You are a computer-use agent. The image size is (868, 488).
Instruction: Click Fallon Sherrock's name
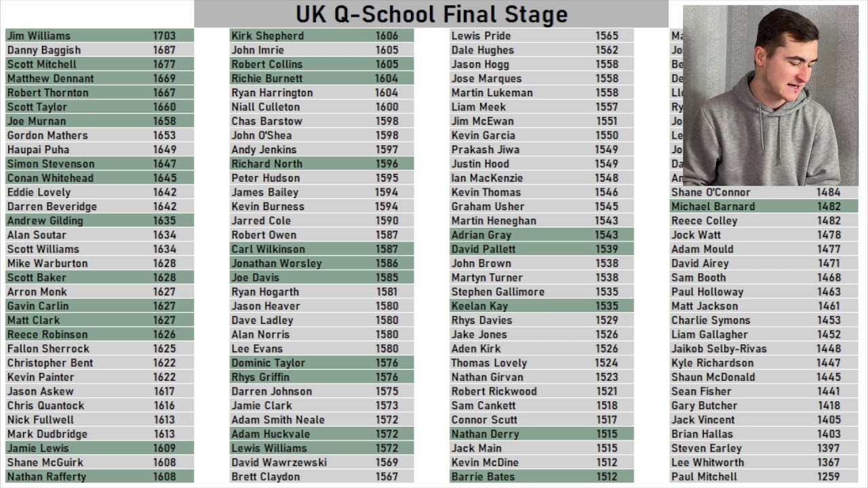coord(48,348)
